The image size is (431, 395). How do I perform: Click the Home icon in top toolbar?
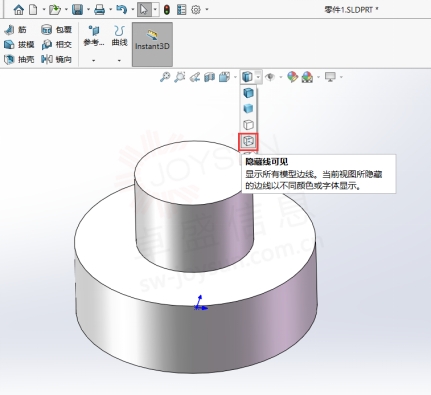point(19,10)
